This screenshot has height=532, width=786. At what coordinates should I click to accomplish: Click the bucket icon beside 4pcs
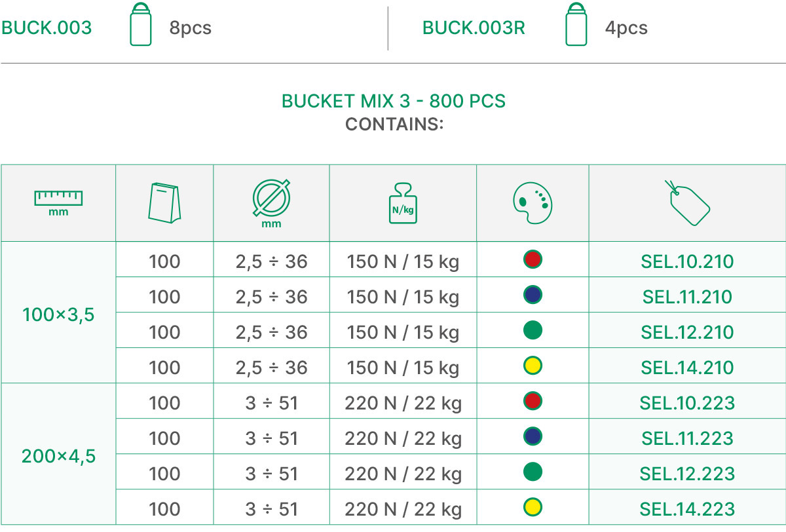coord(576,25)
